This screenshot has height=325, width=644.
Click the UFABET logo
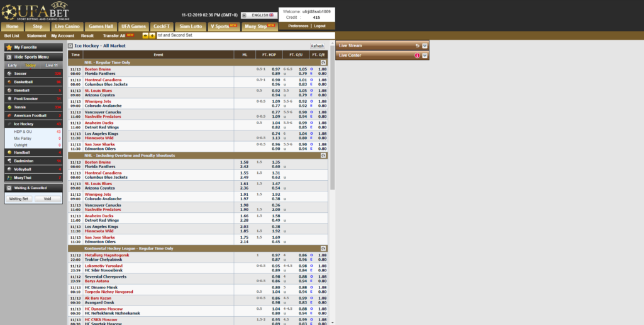[35, 11]
